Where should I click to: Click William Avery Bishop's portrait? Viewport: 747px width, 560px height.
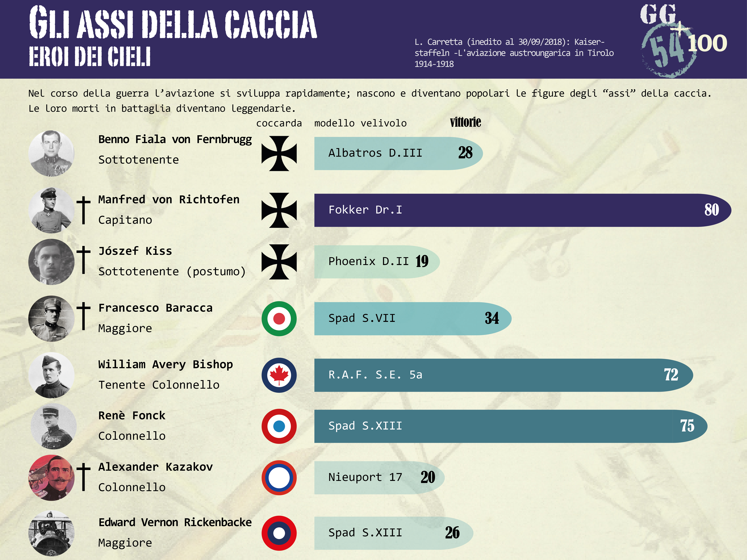click(51, 375)
